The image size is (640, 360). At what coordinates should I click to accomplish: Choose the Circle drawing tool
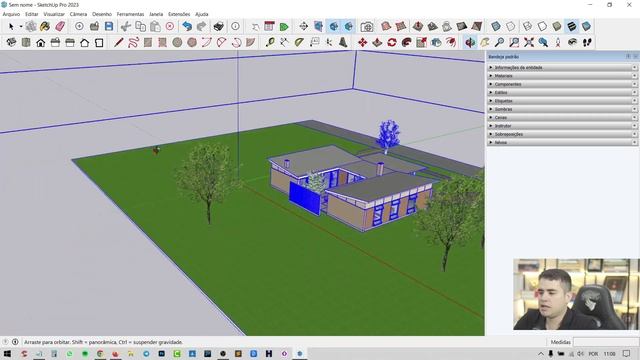(x=177, y=42)
